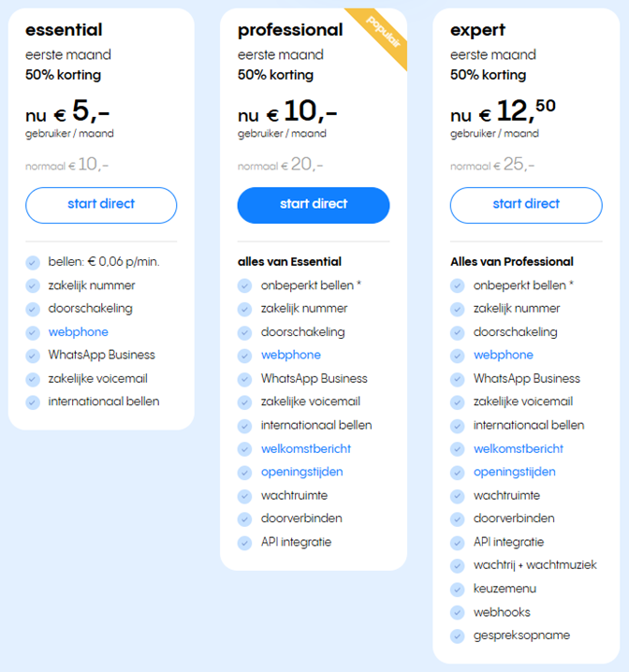Click checkmark beside essential's internationaal bellen
629x672 pixels.
(33, 402)
